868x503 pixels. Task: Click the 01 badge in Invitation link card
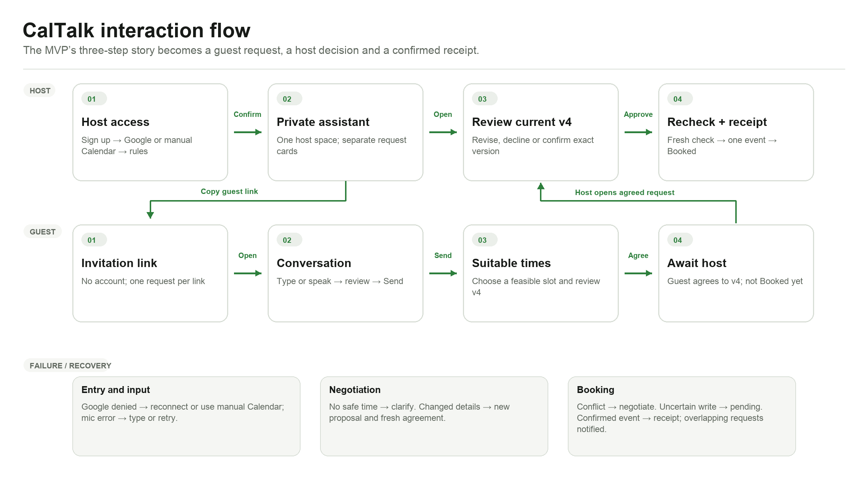click(94, 240)
